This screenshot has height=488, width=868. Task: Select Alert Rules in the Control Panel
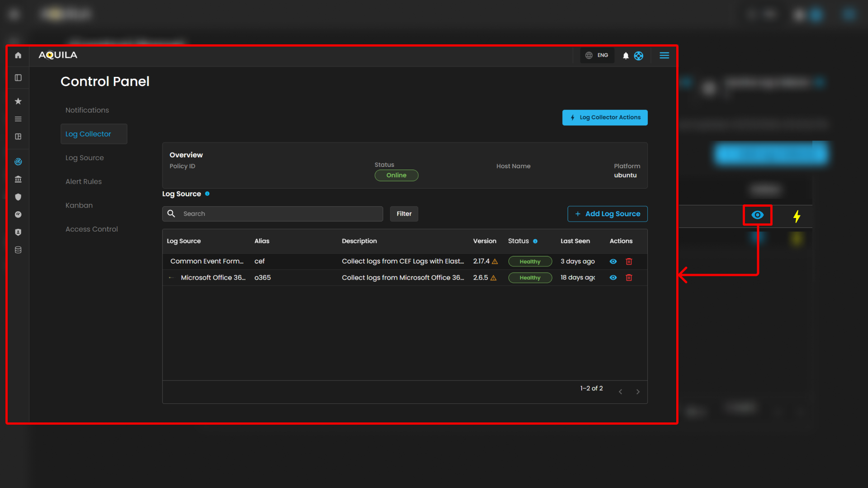84,181
